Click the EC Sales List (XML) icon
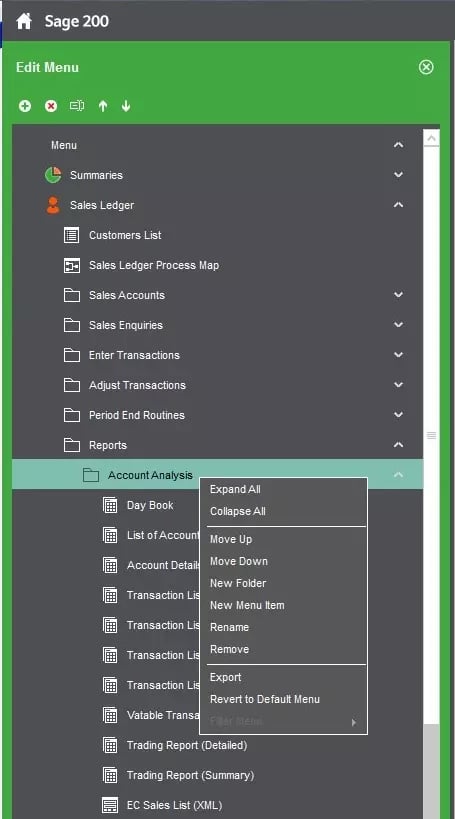 pos(110,805)
